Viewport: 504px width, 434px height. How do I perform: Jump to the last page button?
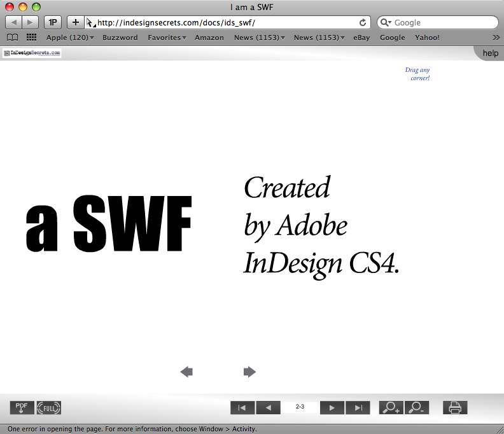point(358,408)
